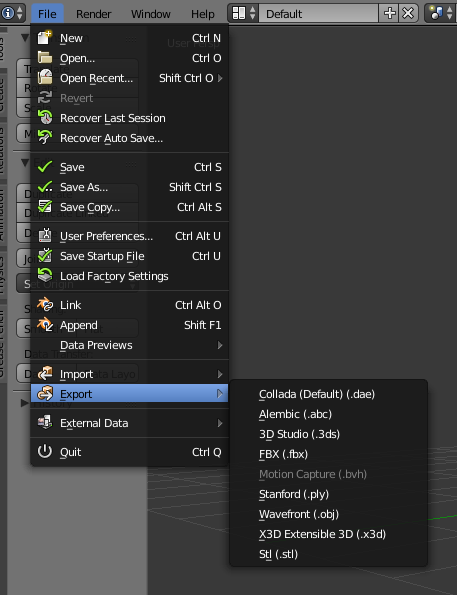457x595 pixels.
Task: Export as Collada (Default) (.dae)
Action: click(328, 394)
